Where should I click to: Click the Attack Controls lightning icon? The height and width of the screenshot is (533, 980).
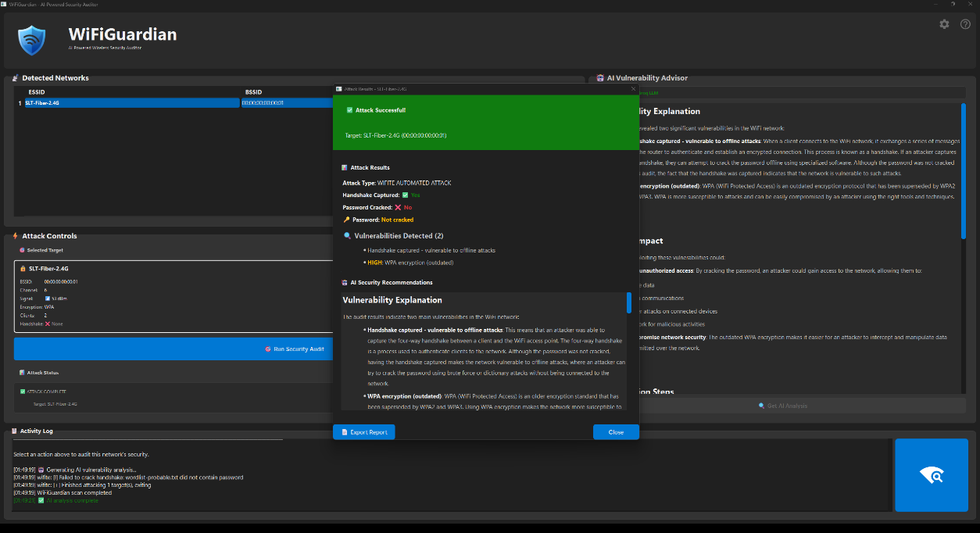pyautogui.click(x=16, y=236)
